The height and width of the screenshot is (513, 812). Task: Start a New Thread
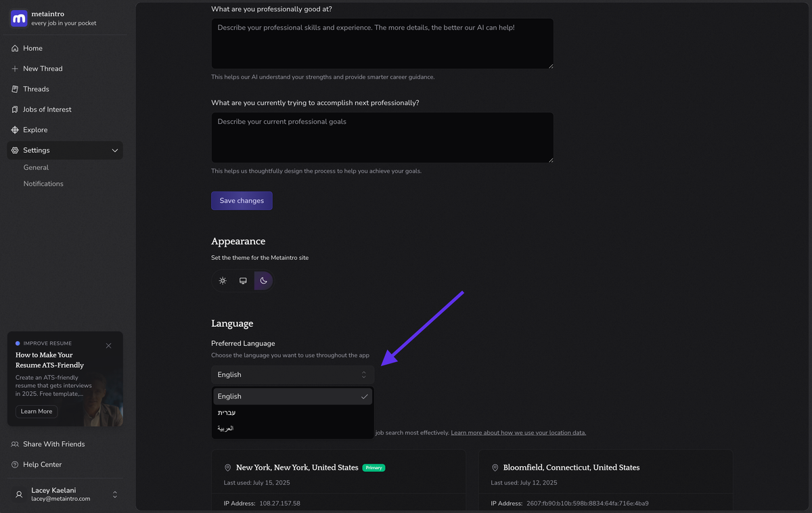click(x=42, y=69)
